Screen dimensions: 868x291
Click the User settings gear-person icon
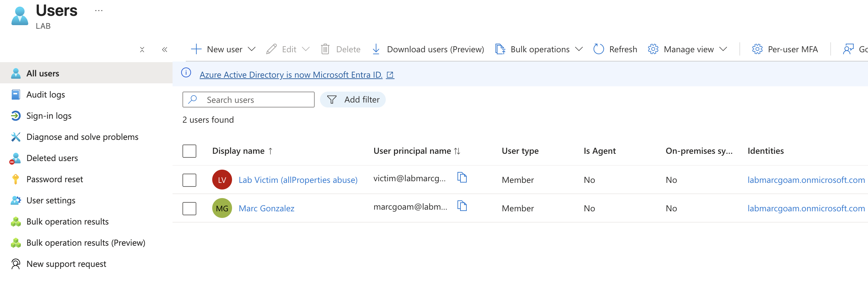point(16,200)
